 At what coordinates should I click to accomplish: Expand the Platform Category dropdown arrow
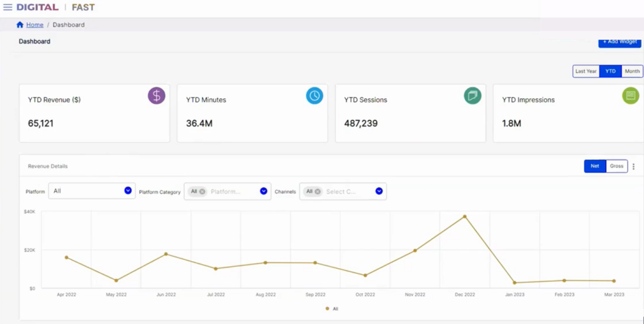[x=264, y=191]
